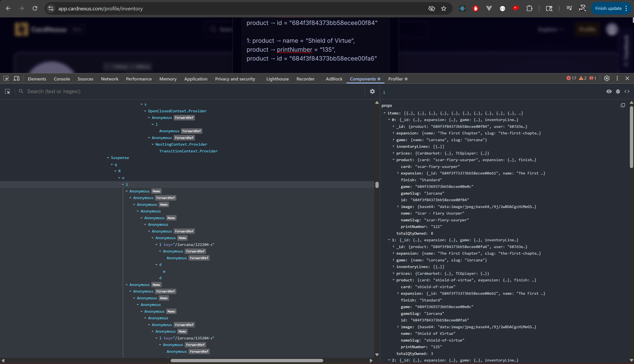Viewport: 634px width, 364px height.
Task: Copy props to clipboard
Action: click(623, 106)
